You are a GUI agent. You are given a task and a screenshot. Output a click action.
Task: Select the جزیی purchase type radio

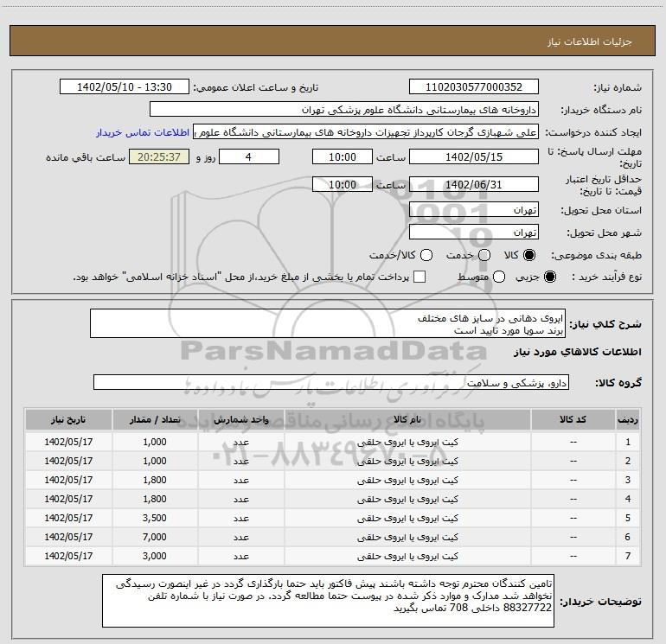click(x=549, y=277)
